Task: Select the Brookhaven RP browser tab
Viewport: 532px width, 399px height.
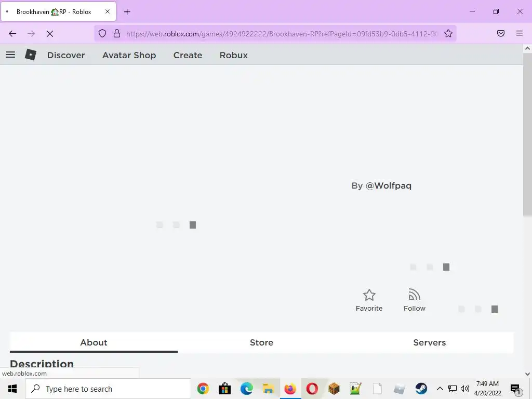Action: (59, 12)
